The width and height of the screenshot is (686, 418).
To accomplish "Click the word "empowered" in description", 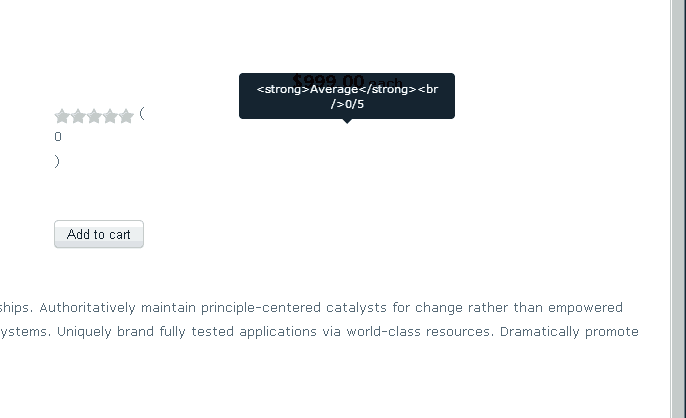I will [586, 307].
